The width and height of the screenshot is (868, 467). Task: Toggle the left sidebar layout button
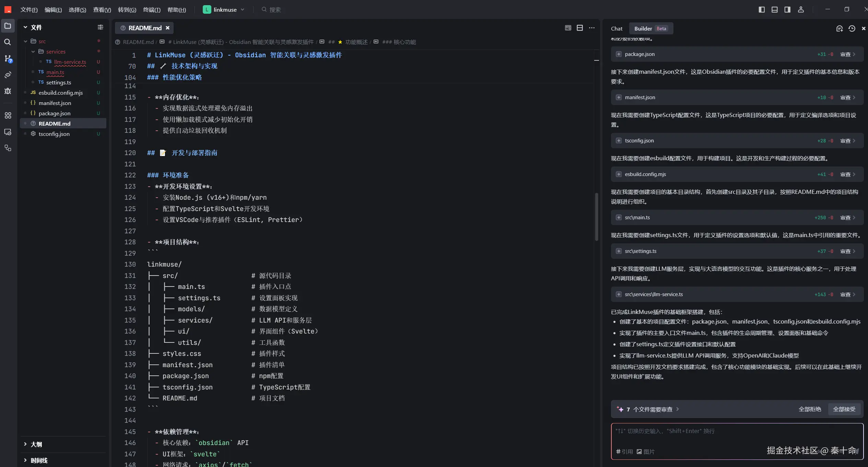[761, 10]
